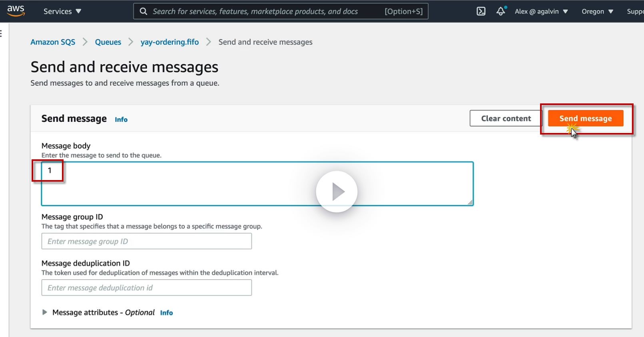Open the Services menu

pos(62,11)
